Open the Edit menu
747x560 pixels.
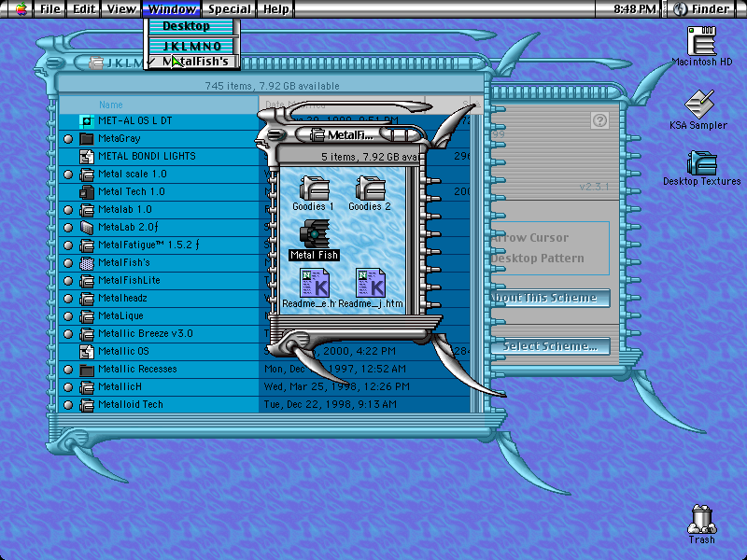point(84,8)
